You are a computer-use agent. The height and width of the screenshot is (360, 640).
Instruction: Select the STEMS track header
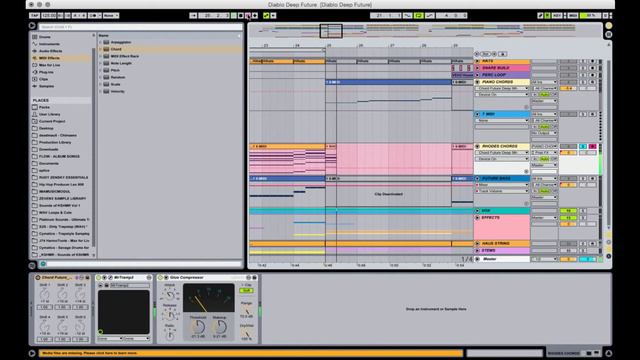pyautogui.click(x=502, y=250)
